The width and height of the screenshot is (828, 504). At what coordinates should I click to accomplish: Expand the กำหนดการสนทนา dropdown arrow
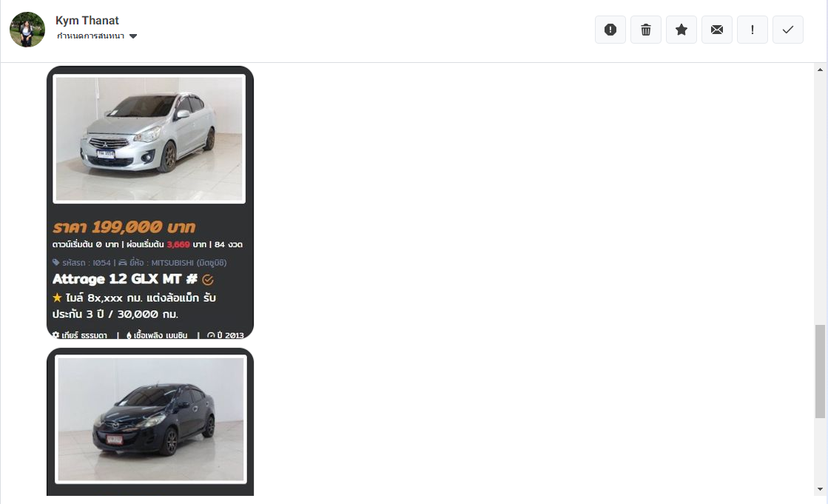pyautogui.click(x=133, y=36)
